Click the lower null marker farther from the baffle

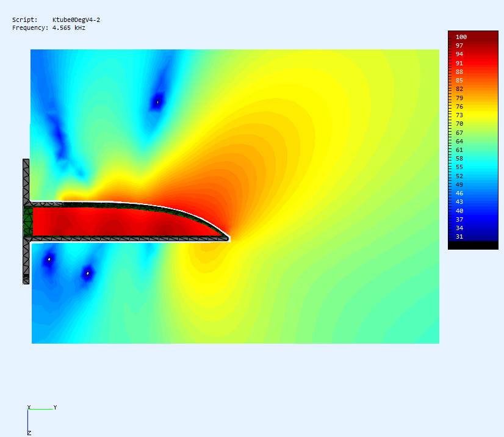tap(88, 273)
